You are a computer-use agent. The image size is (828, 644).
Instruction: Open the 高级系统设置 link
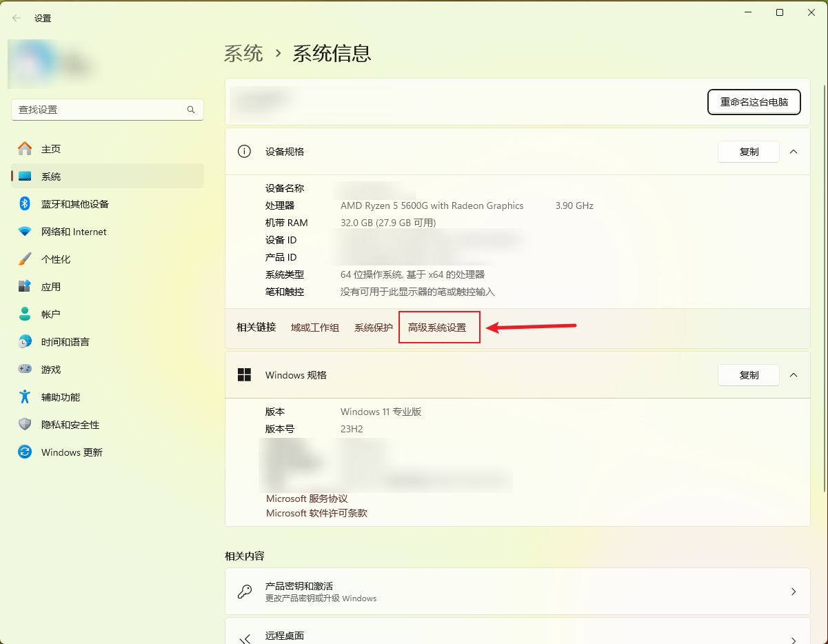click(437, 328)
